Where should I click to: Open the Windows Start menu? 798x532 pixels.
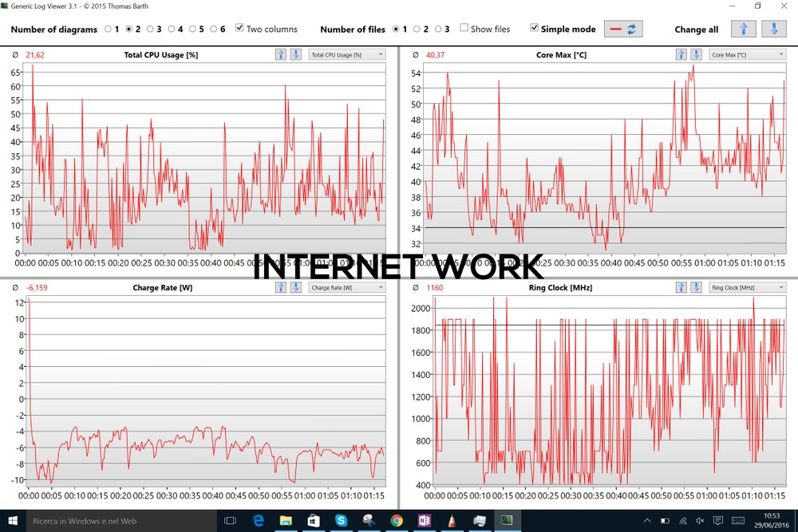tap(12, 521)
